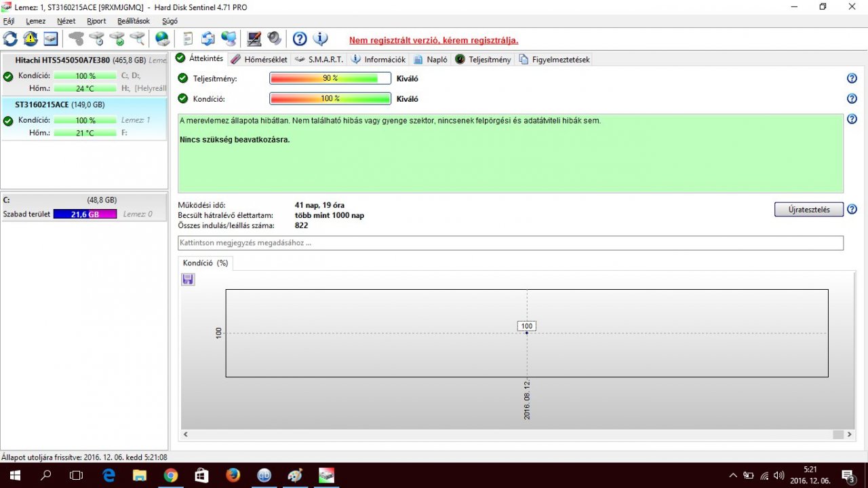Switch to the Teljesítmény tab

[x=483, y=59]
